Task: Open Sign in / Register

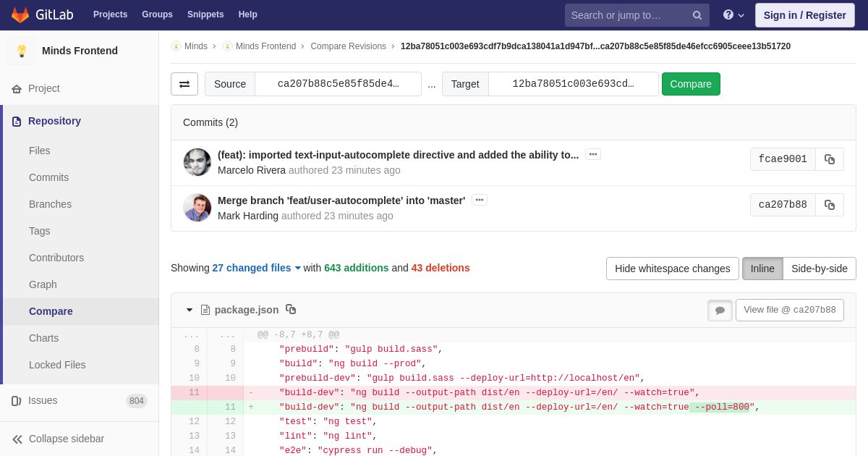Action: [804, 15]
